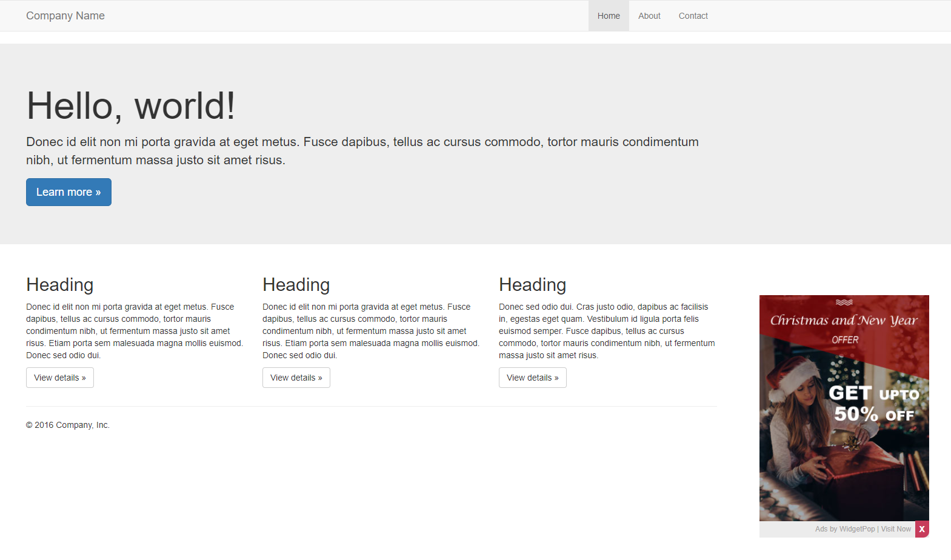Screen dimensions: 951x560
Task: Click the jumbotron paragraph beginning 'Donec id elit'
Action: (x=362, y=151)
